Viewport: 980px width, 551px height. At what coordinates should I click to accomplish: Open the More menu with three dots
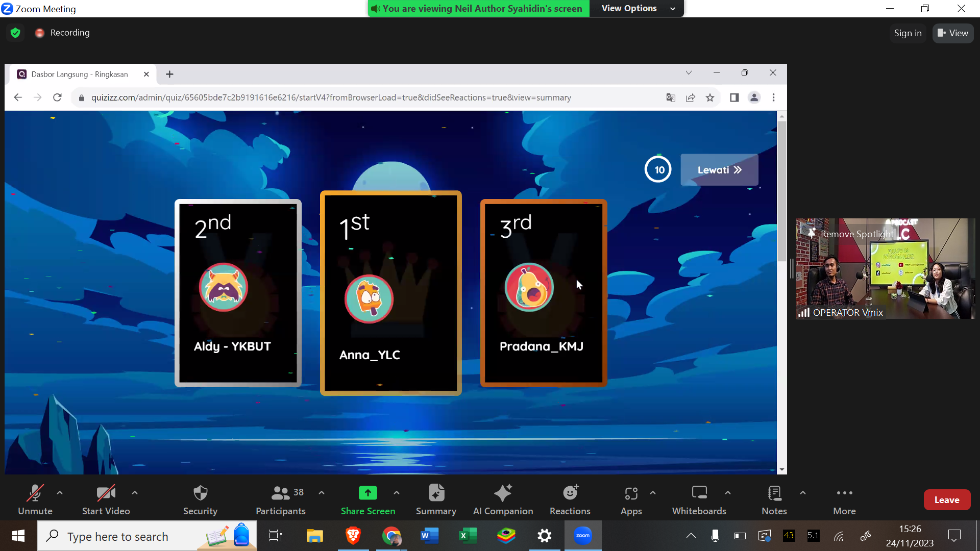click(x=844, y=493)
